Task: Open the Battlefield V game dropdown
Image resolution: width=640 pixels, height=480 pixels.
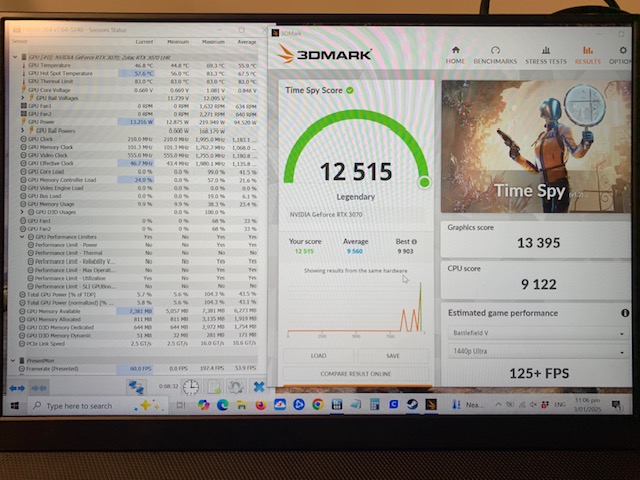Action: [x=538, y=333]
